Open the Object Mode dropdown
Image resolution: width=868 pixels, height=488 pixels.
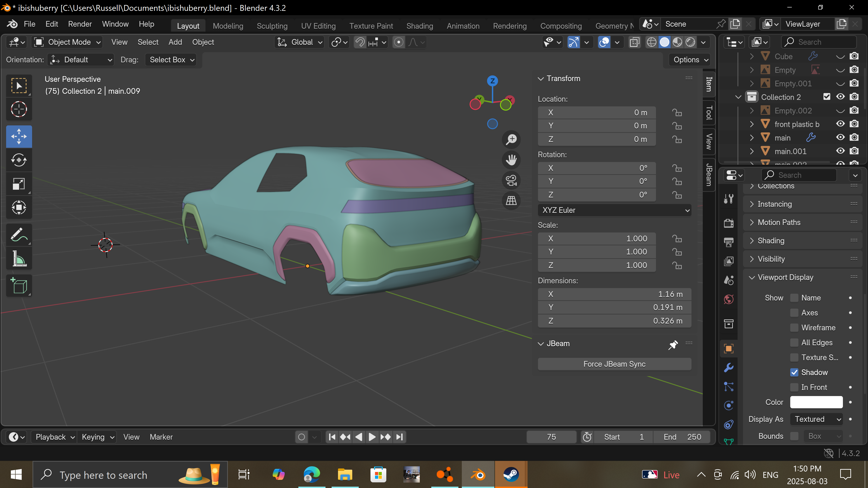[67, 42]
